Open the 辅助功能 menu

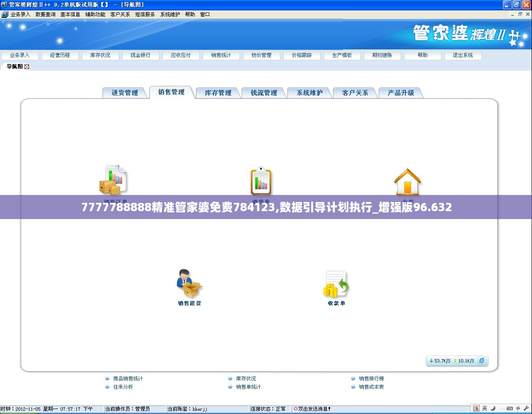coord(95,15)
